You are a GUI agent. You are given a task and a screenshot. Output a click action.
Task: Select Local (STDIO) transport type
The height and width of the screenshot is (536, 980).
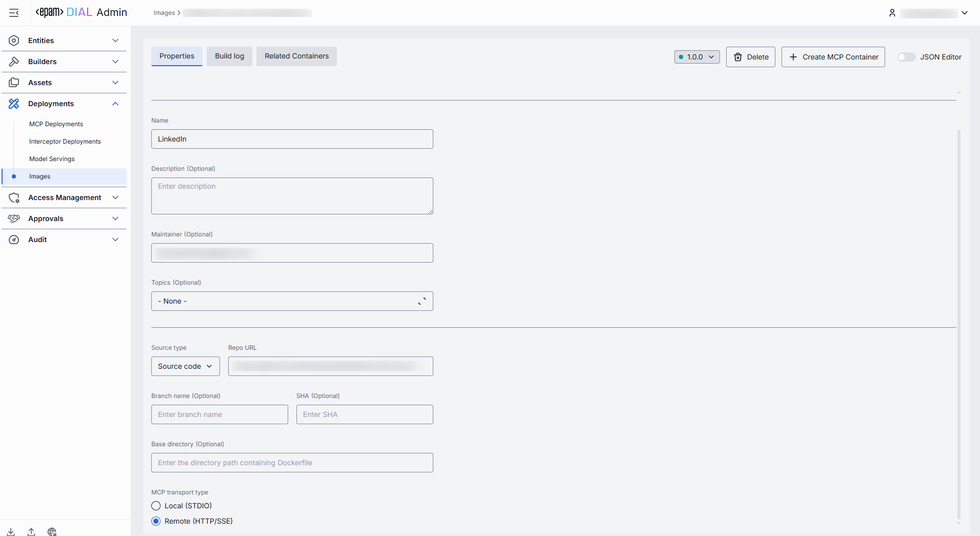156,506
